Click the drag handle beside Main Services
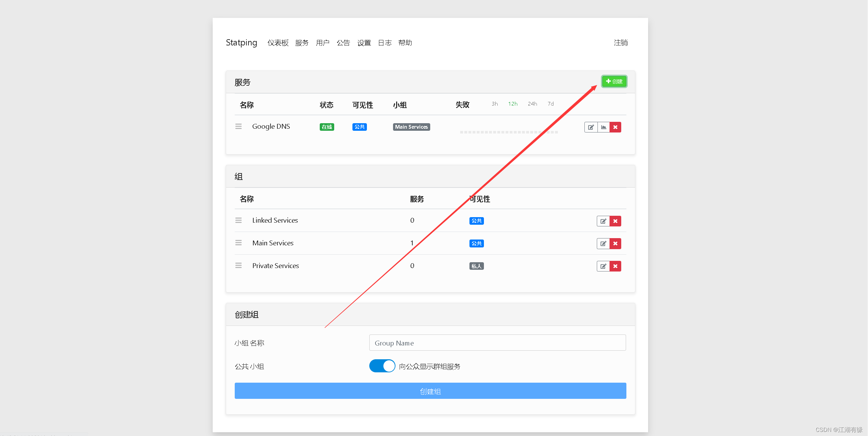This screenshot has width=868, height=436. point(239,243)
